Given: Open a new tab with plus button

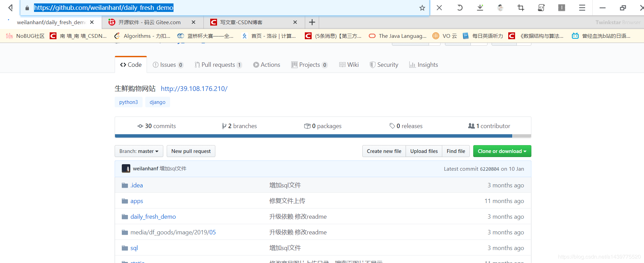Looking at the screenshot, I should pyautogui.click(x=312, y=22).
